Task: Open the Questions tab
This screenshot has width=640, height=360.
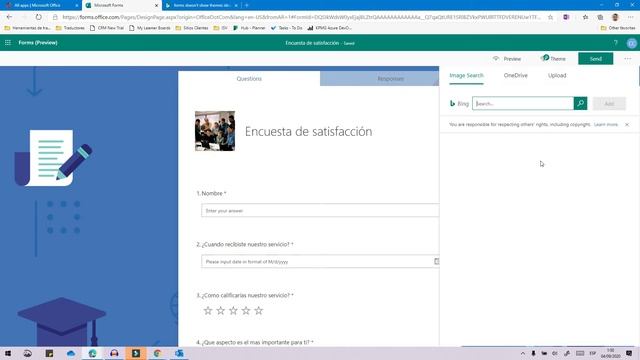Action: click(249, 78)
